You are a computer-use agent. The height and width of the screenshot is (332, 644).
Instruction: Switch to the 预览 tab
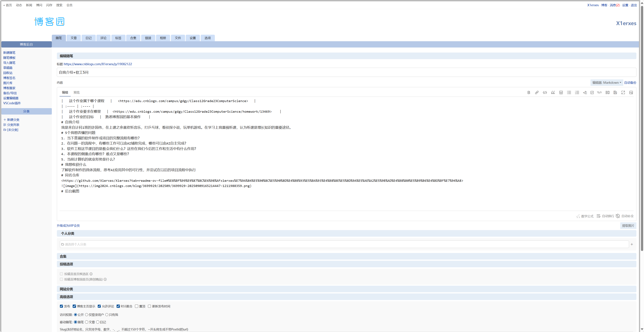click(x=77, y=92)
